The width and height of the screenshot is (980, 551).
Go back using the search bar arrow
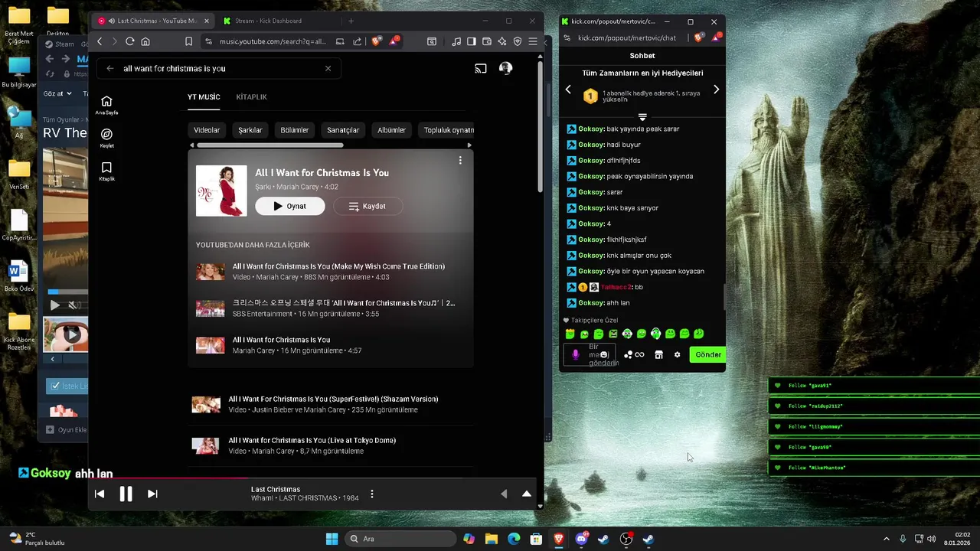coord(110,68)
